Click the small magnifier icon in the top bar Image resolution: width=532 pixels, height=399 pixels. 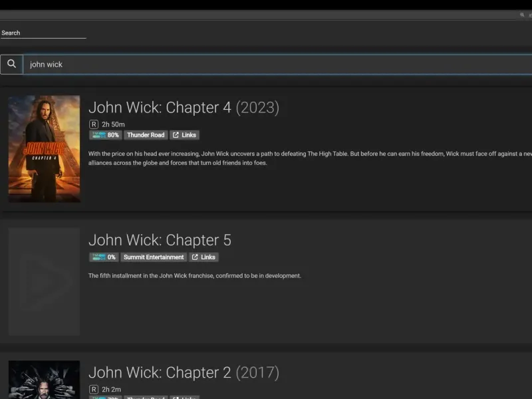(x=522, y=15)
